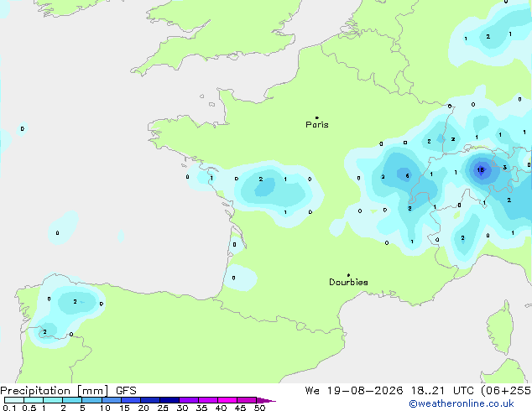Click the '6' precipitation value in eastern France
The image size is (532, 411).
[407, 175]
